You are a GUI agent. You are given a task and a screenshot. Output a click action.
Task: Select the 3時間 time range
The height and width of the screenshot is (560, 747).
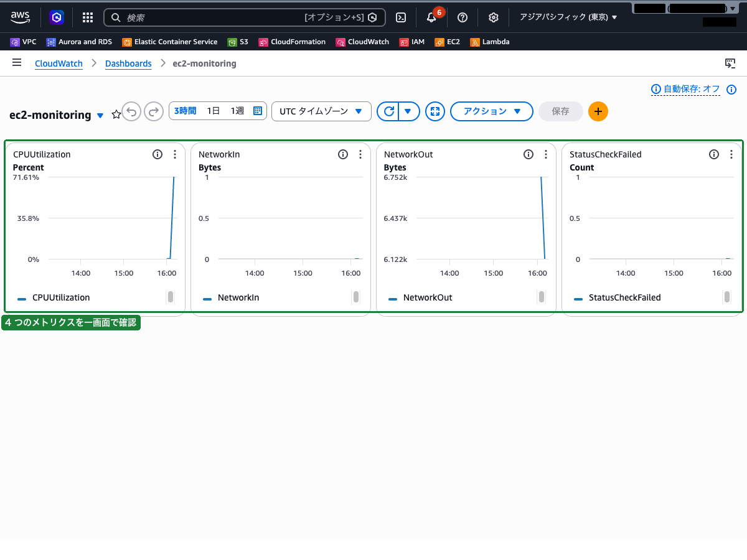pos(186,111)
